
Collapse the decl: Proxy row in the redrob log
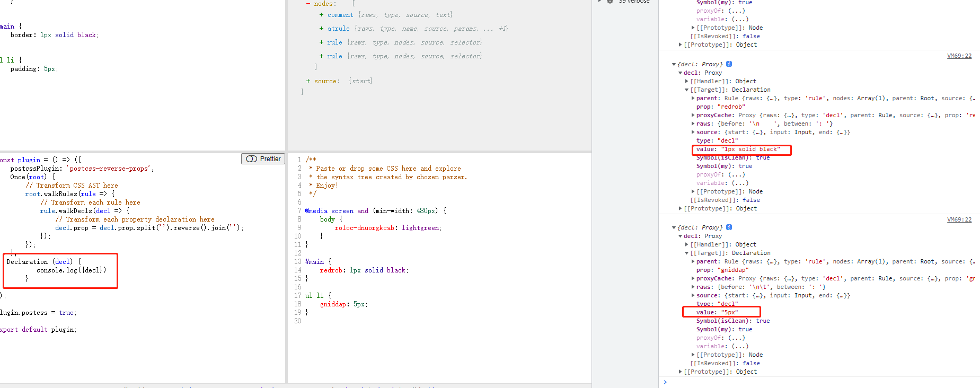pos(681,73)
